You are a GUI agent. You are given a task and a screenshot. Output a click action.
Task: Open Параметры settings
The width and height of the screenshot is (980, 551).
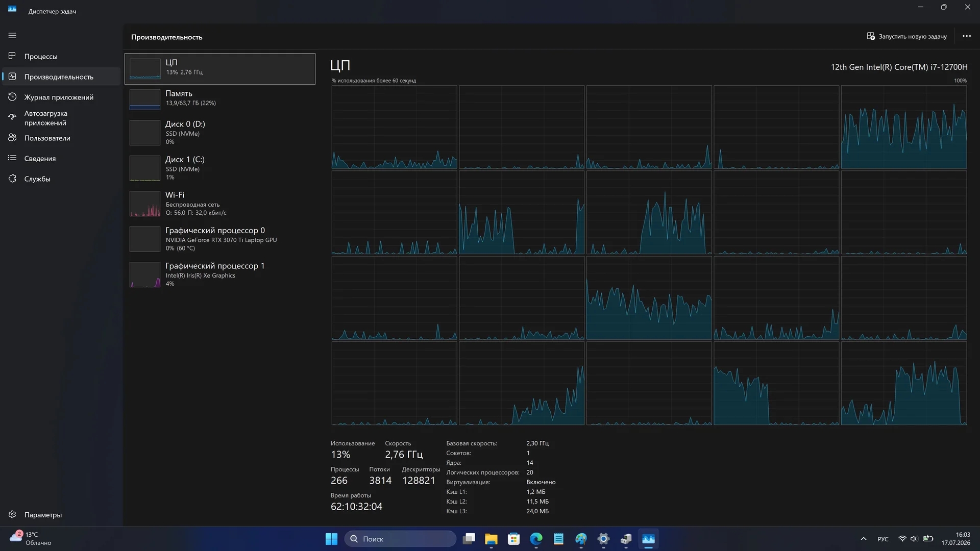61,515
